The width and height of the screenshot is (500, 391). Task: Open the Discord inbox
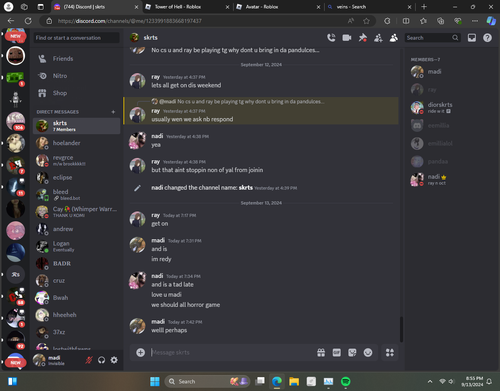[x=472, y=38]
